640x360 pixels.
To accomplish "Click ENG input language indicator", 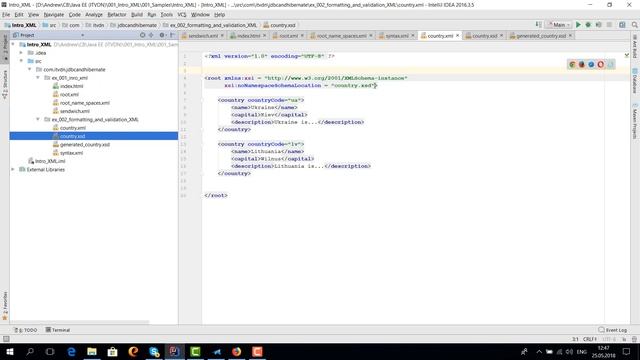I will 582,351.
